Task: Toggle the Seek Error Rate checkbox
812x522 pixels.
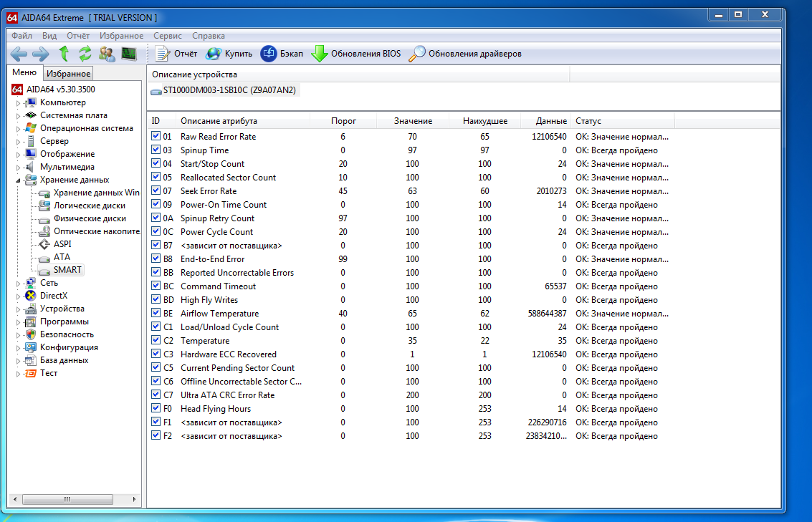Action: pos(156,190)
